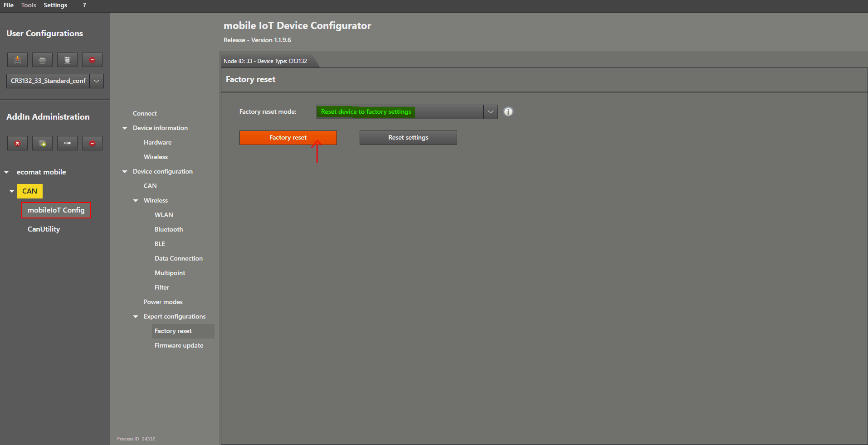Select CanUtility add-in in the tree
Screen dimensions: 868x445
point(44,229)
